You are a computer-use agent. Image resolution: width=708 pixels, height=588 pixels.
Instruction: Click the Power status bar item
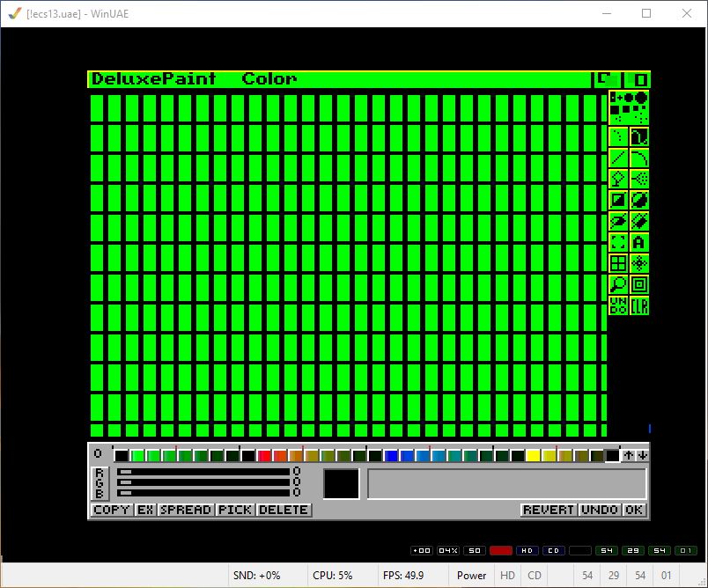click(x=471, y=576)
